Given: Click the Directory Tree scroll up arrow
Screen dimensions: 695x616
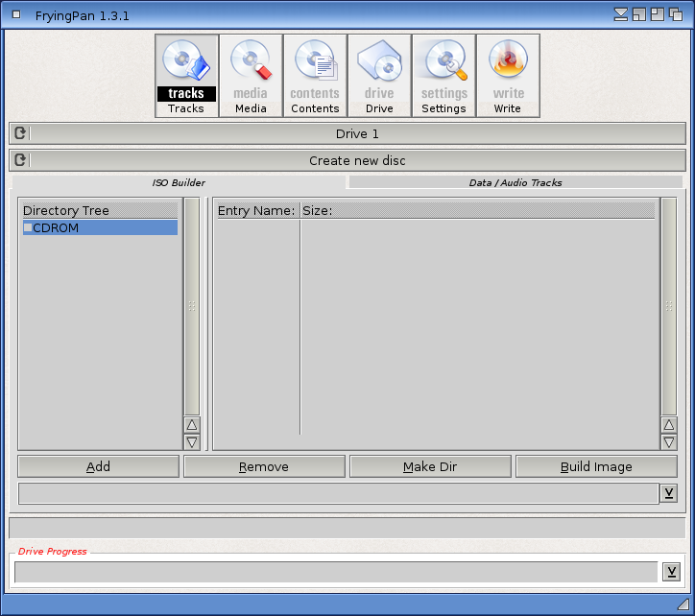Looking at the screenshot, I should coord(192,425).
